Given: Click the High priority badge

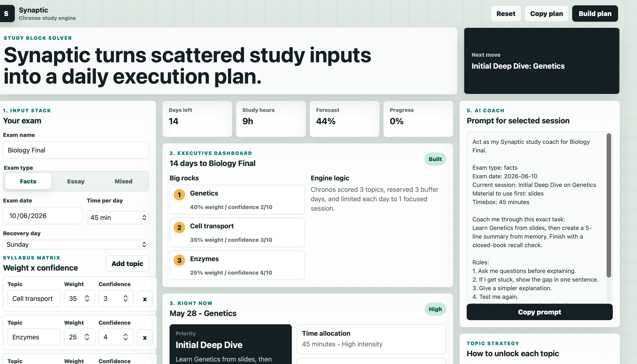Looking at the screenshot, I should pos(435,309).
